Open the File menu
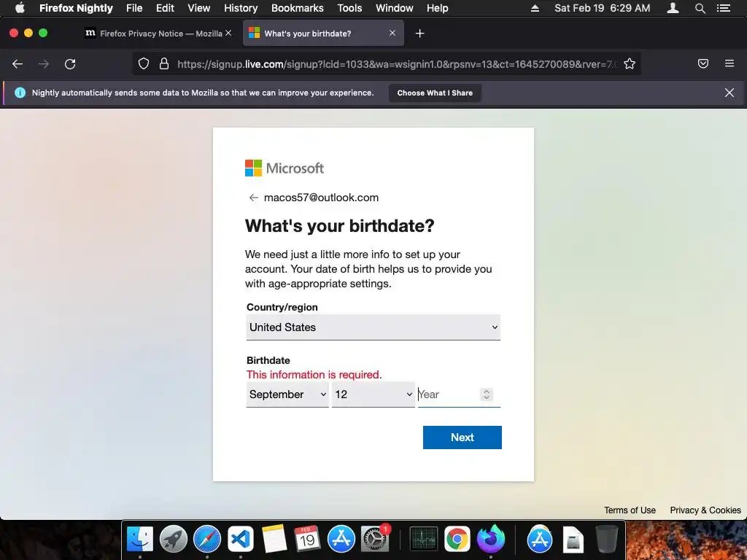The height and width of the screenshot is (560, 747). (x=134, y=8)
